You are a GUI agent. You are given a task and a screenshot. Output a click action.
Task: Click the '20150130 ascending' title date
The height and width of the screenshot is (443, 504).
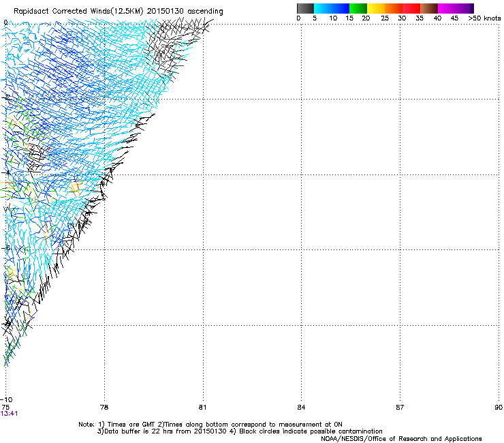click(x=185, y=12)
